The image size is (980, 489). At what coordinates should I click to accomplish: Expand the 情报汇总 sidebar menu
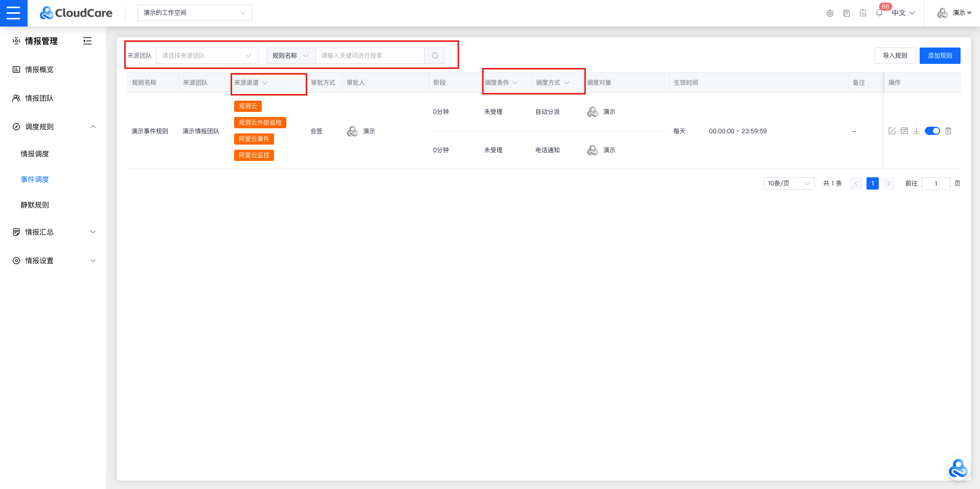click(54, 232)
